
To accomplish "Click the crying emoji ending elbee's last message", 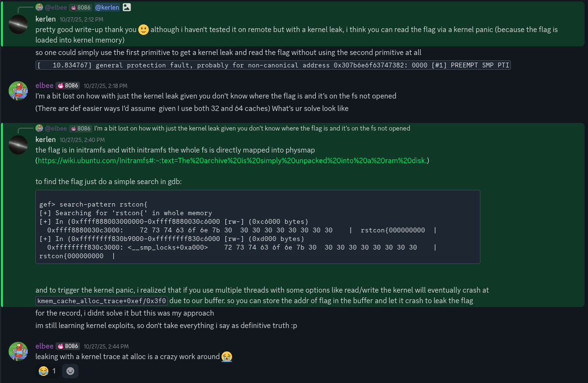I will tap(227, 357).
